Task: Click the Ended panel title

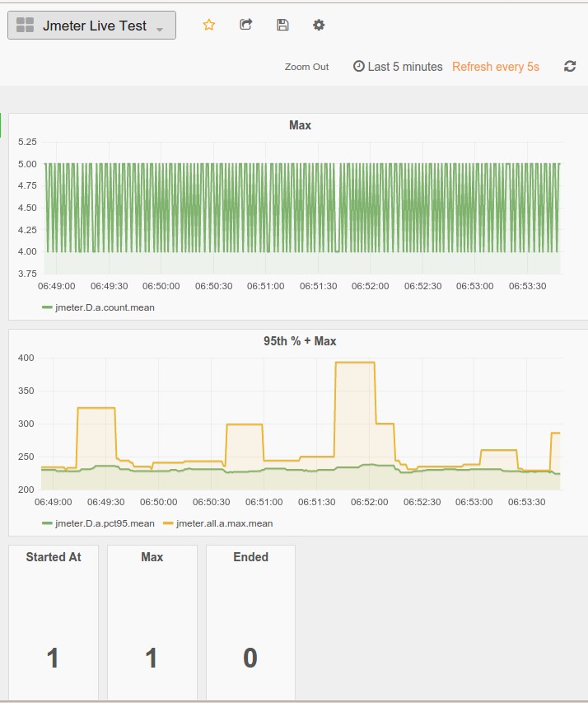Action: click(250, 557)
